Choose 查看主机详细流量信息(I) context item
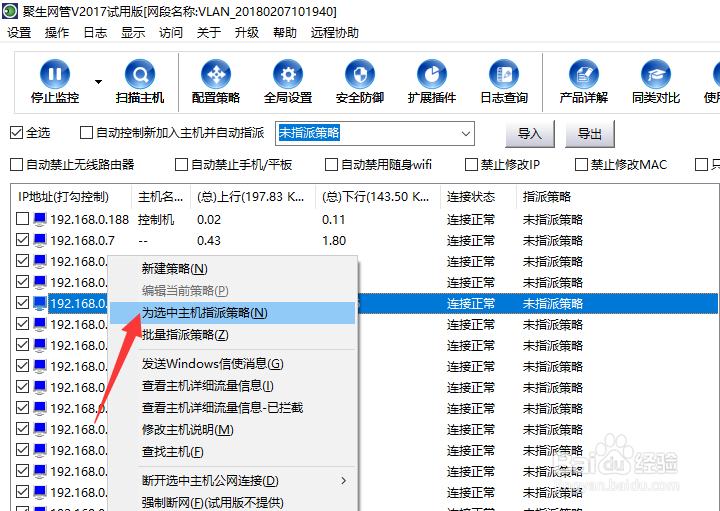Image resolution: width=720 pixels, height=511 pixels. coord(232,386)
